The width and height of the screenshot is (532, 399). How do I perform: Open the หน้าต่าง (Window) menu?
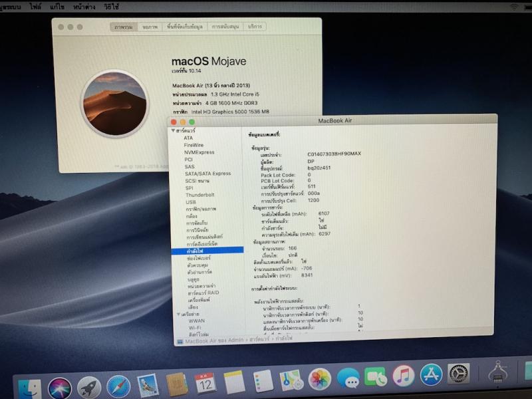(84, 7)
